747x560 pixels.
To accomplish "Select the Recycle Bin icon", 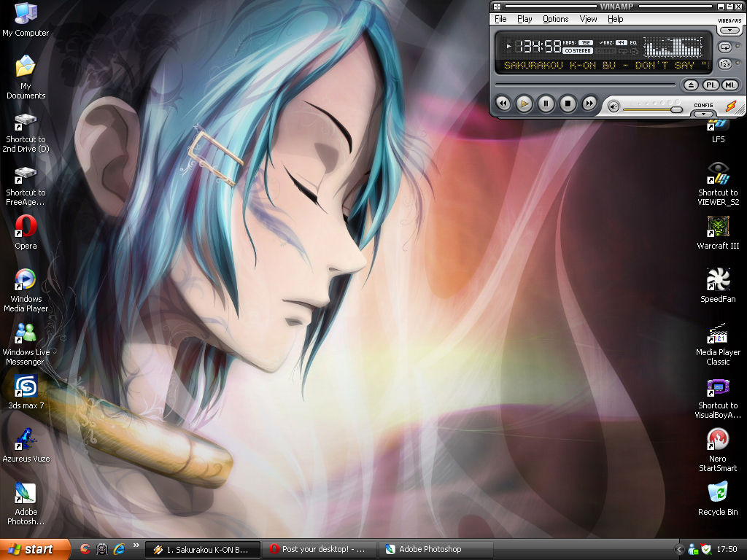I will click(x=718, y=492).
